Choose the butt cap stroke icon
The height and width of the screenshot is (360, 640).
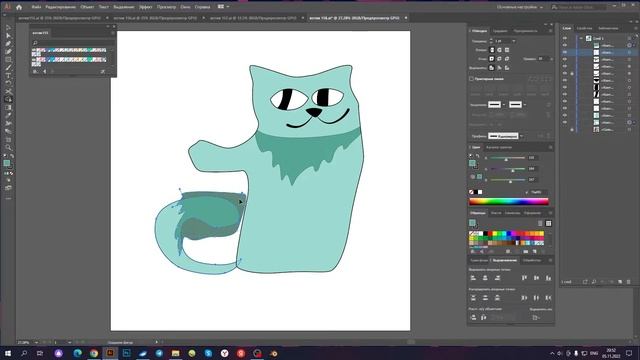click(x=492, y=50)
